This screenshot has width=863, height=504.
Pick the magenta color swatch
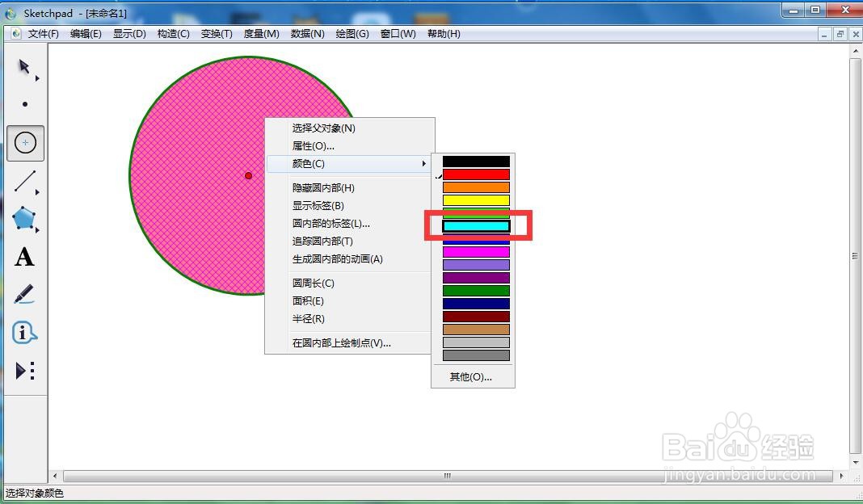click(476, 252)
